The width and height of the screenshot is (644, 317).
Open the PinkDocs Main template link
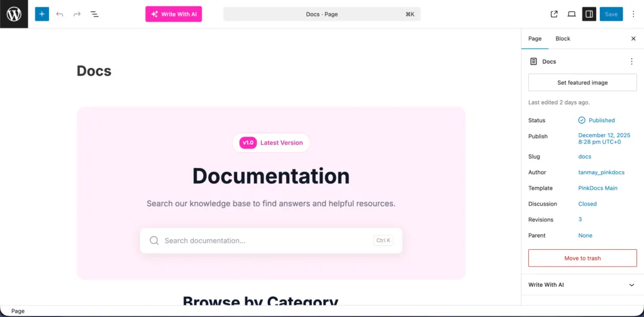[597, 188]
